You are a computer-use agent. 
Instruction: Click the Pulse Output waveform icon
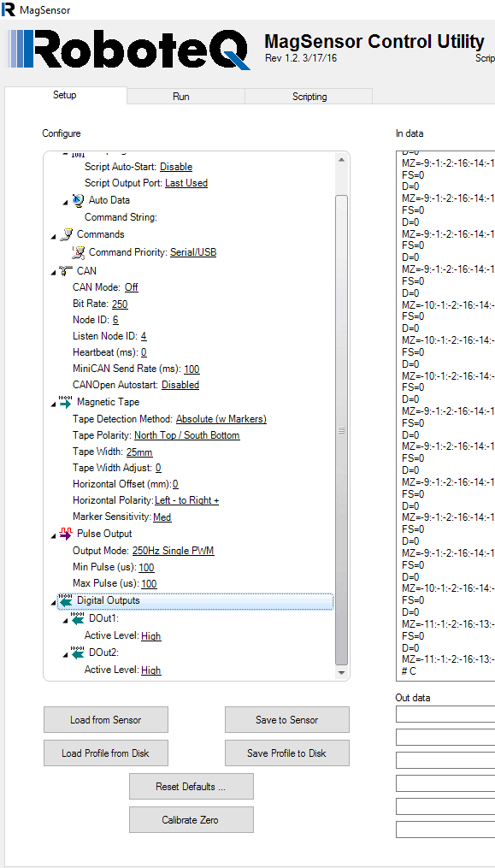(66, 534)
